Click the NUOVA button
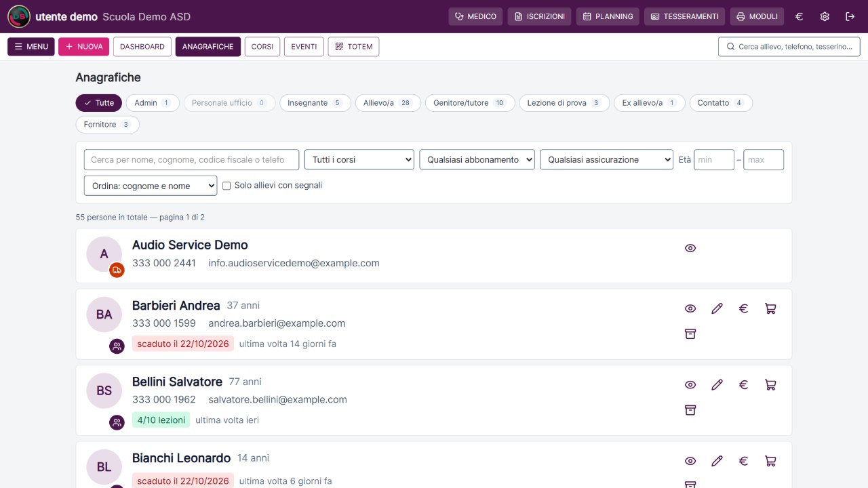 pyautogui.click(x=84, y=47)
